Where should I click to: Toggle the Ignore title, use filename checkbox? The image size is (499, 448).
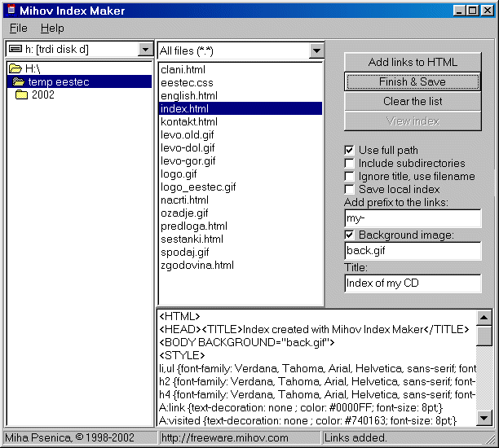[x=350, y=176]
